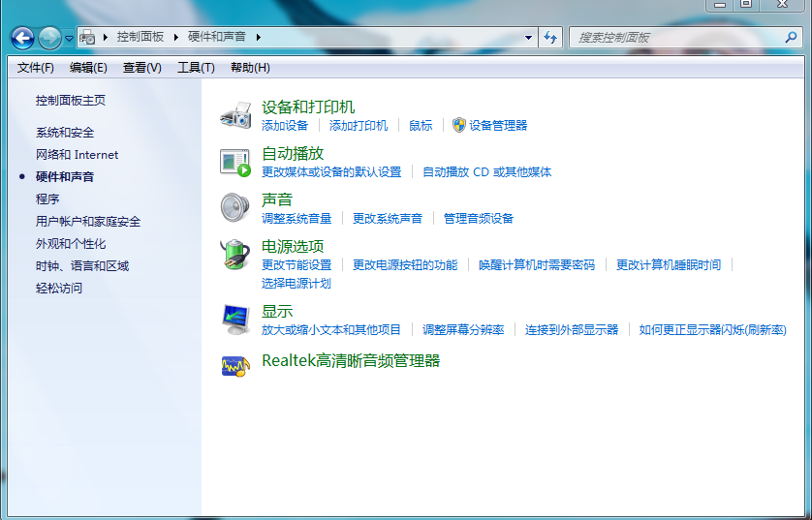Click the AutoPlay icon next to 自动播放
812x520 pixels.
235,163
